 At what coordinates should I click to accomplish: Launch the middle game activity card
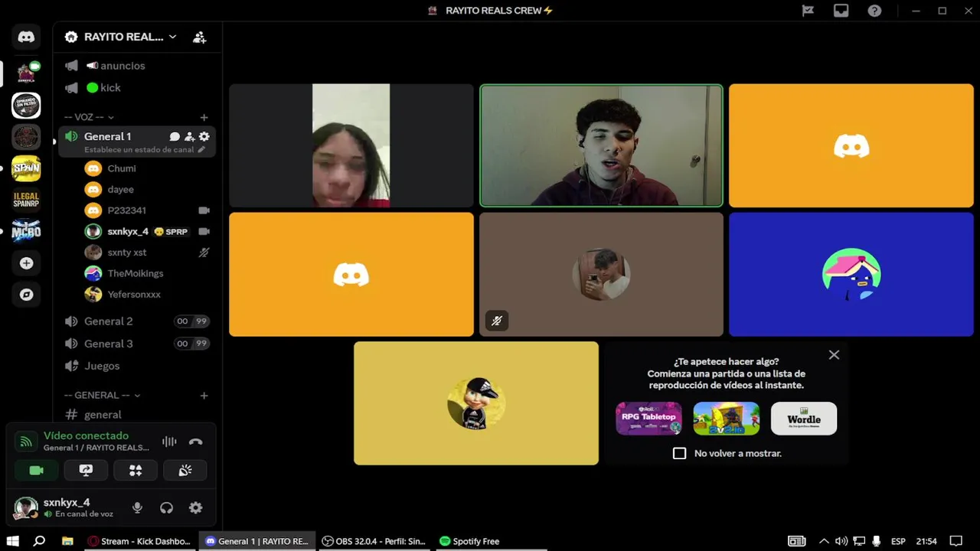coord(727,419)
